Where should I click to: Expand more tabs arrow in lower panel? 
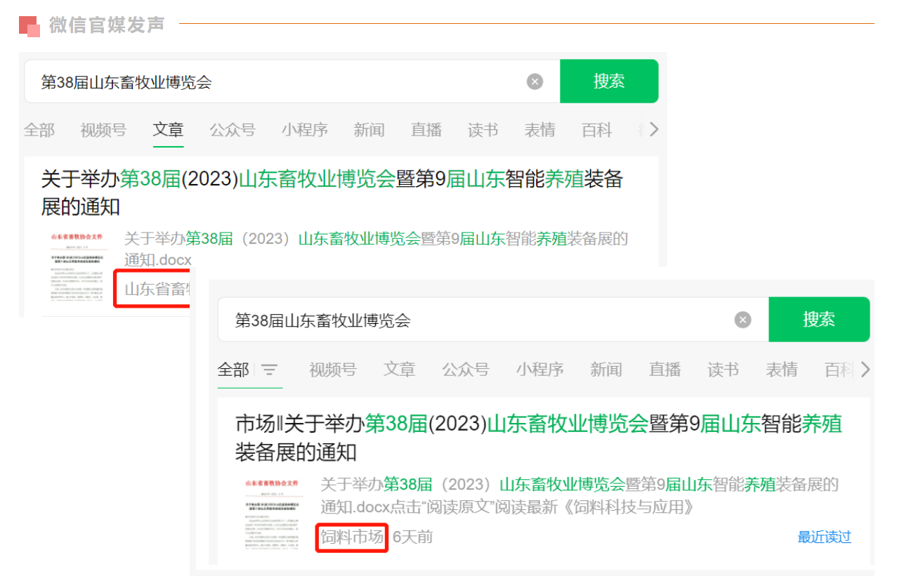(x=865, y=370)
